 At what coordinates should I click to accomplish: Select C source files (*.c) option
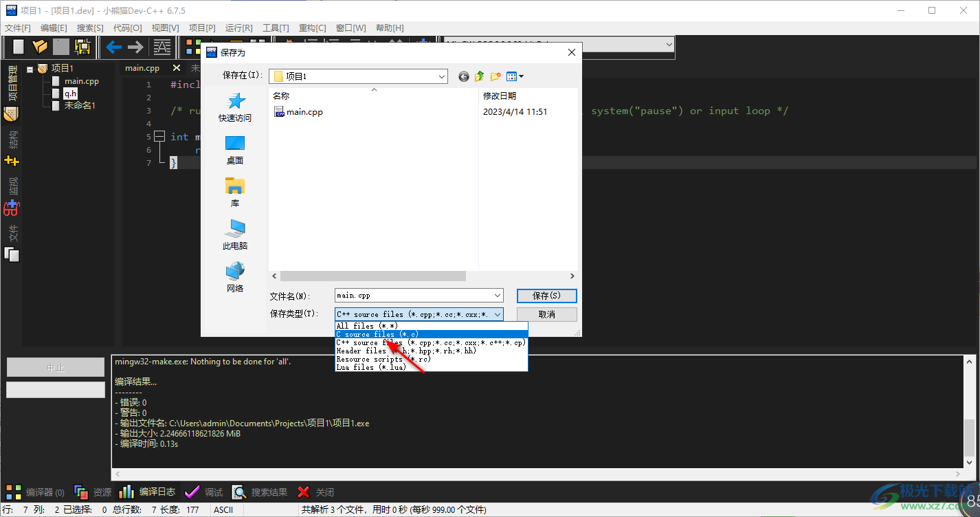point(432,334)
